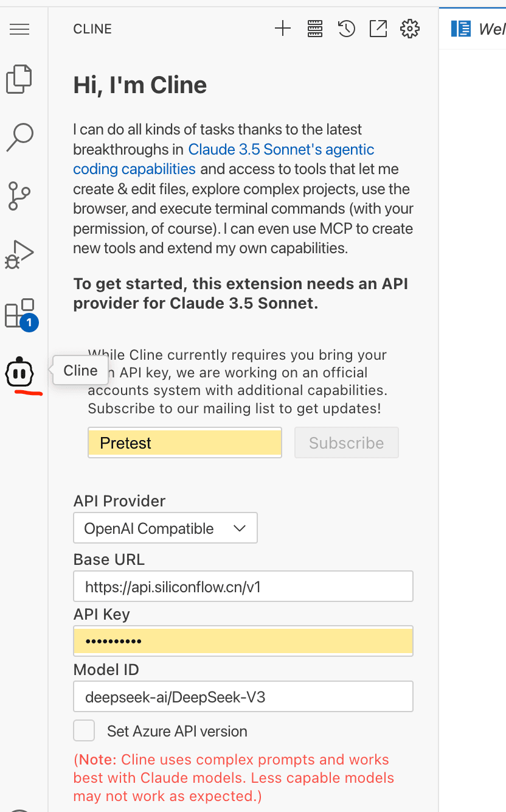Open the Cline MCP Servers panel

click(x=314, y=29)
